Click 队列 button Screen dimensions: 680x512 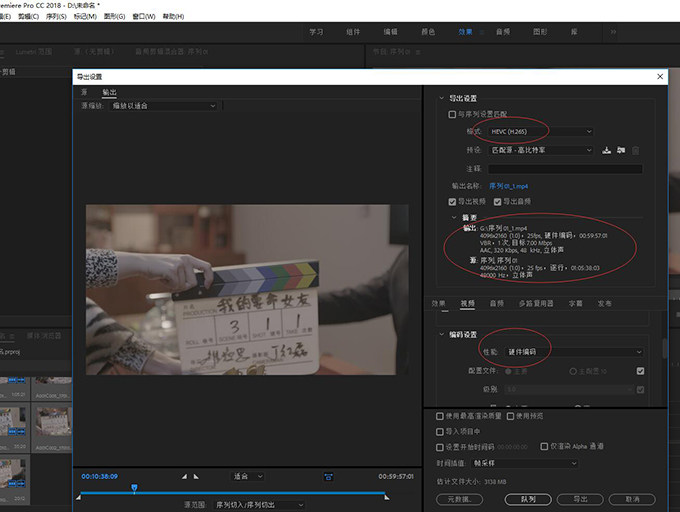pyautogui.click(x=528, y=499)
